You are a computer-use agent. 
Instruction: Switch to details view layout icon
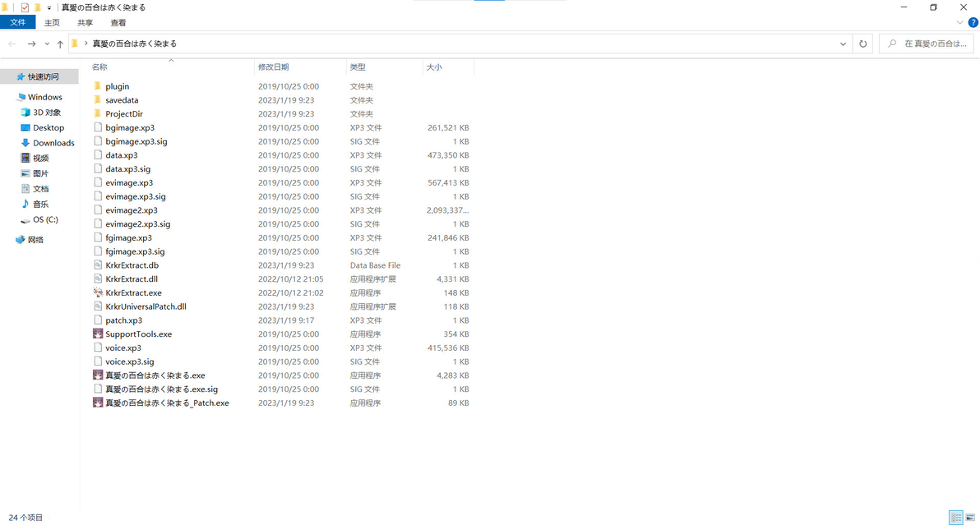[955, 518]
